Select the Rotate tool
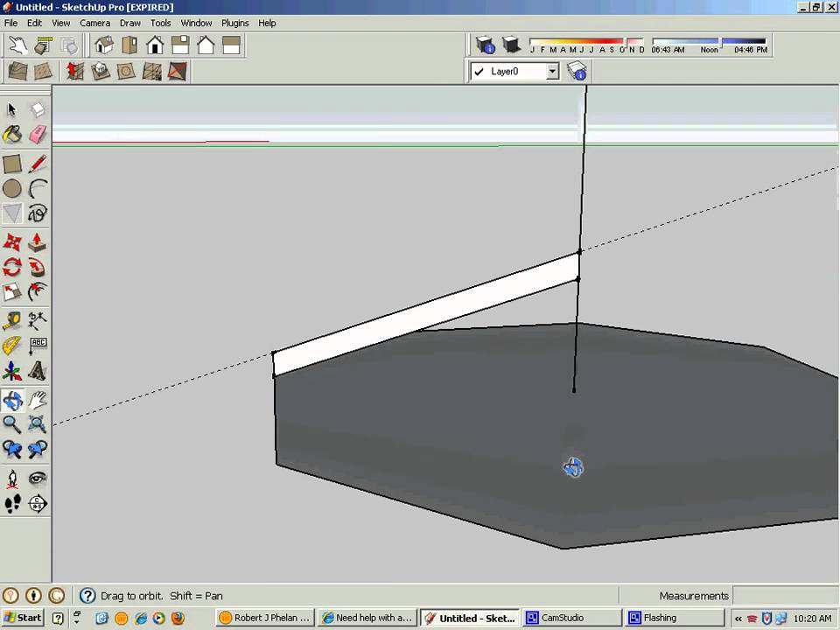 (x=12, y=267)
